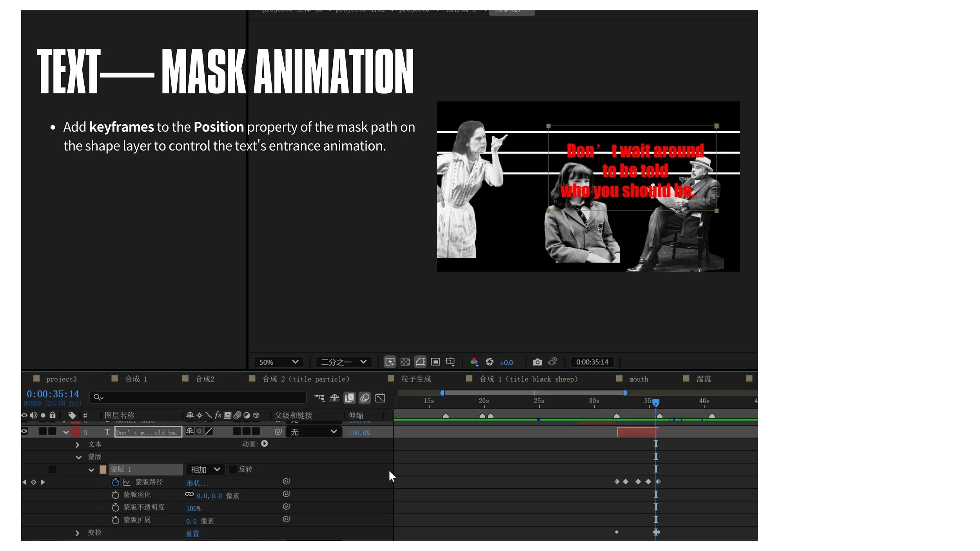The width and height of the screenshot is (980, 551).
Task: Switch to the 合成2 timeline tab
Action: pos(205,379)
